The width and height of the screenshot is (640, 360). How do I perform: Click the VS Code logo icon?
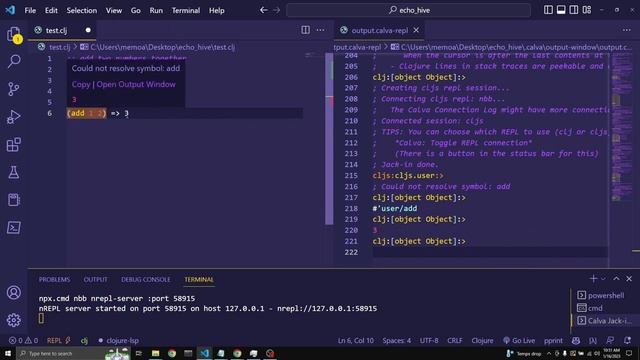point(10,10)
